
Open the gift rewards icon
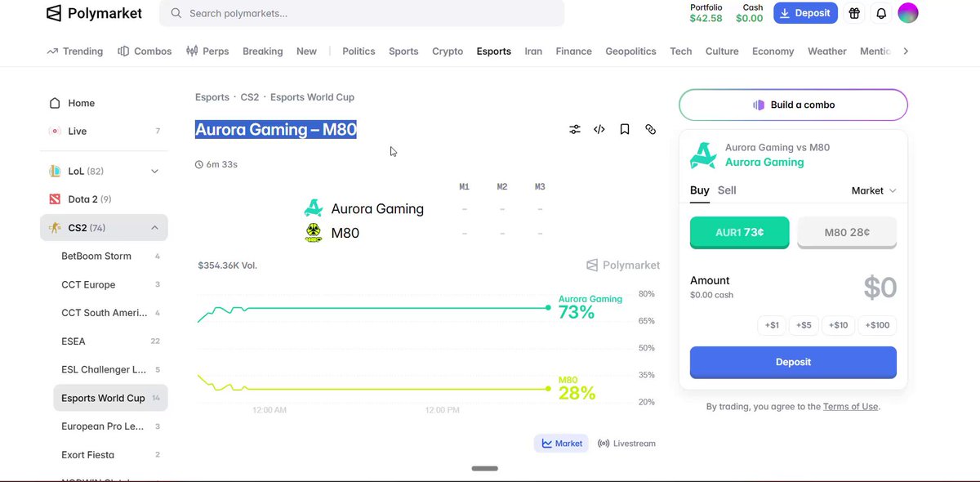854,13
